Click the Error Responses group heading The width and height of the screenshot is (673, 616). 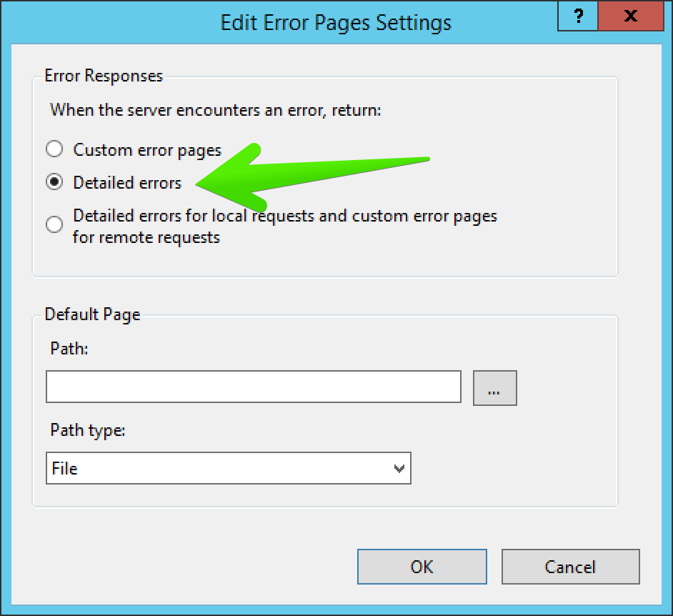104,76
